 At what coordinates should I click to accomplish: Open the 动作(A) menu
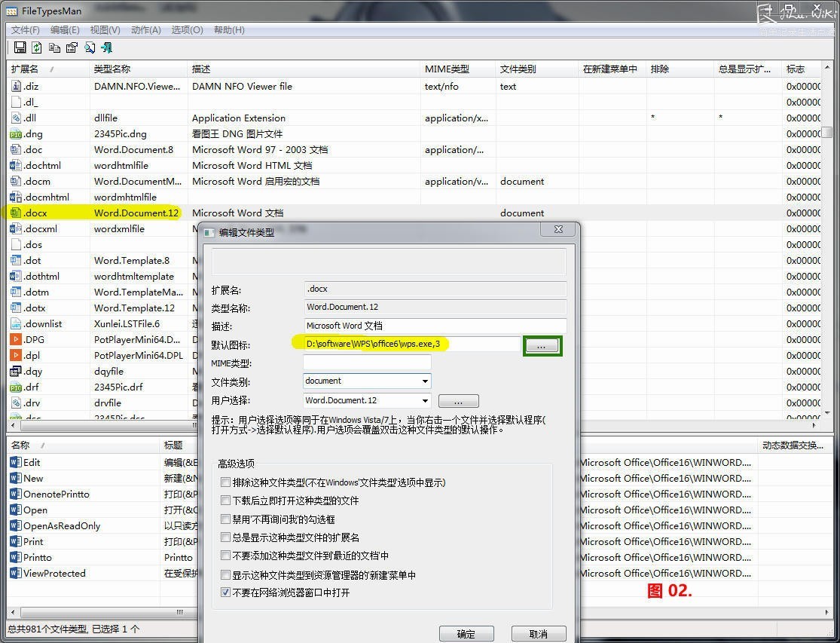[145, 30]
